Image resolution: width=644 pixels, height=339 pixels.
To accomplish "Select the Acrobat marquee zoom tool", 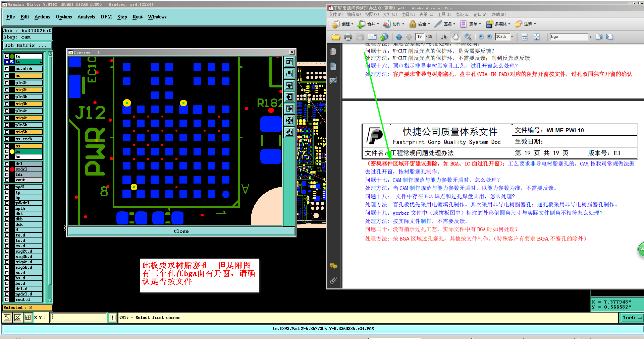I will (x=468, y=37).
